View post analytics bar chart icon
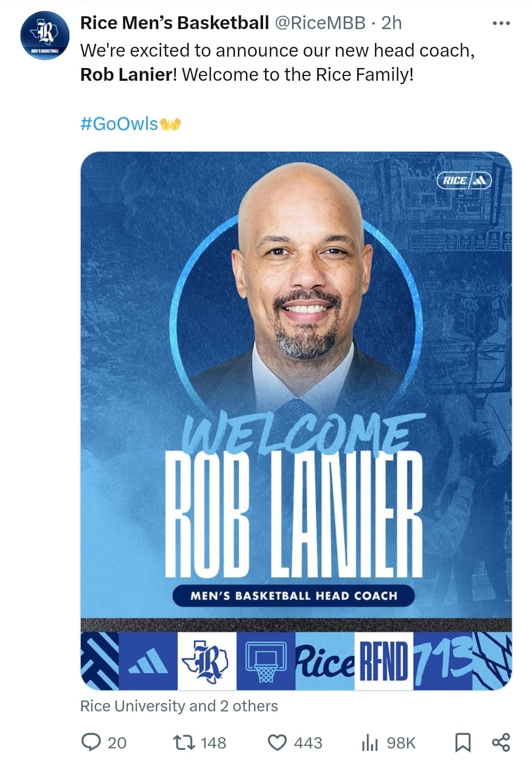Screen dimensions: 532x769 coord(370,742)
